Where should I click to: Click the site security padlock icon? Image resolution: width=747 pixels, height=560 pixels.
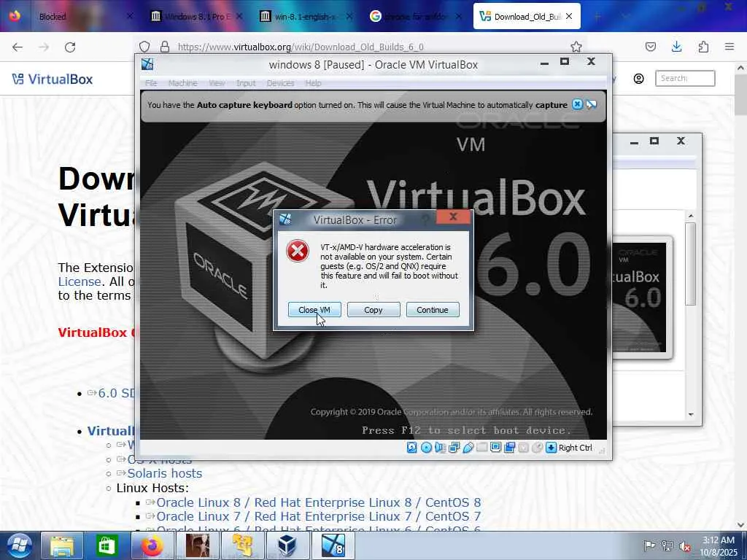165,47
